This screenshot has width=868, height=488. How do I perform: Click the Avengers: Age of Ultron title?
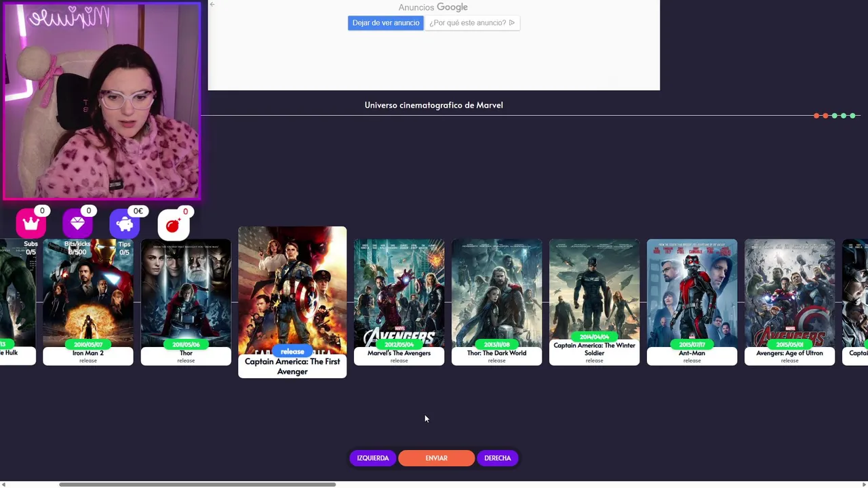(x=789, y=353)
